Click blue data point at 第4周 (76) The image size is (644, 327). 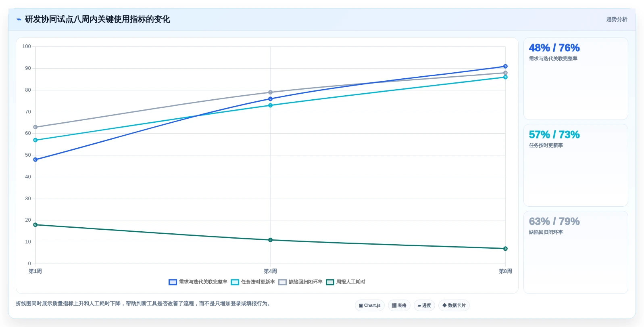(270, 99)
